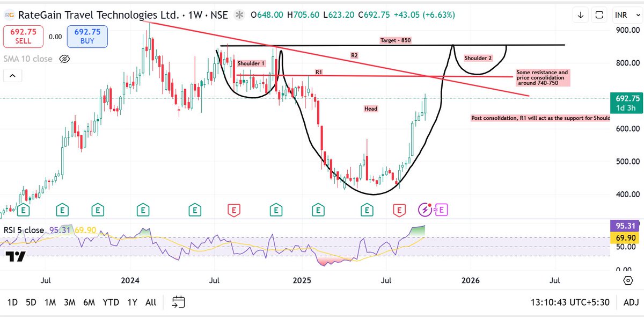Open the Go to date calendar icon
Image resolution: width=644 pixels, height=317 pixels.
pos(179,302)
